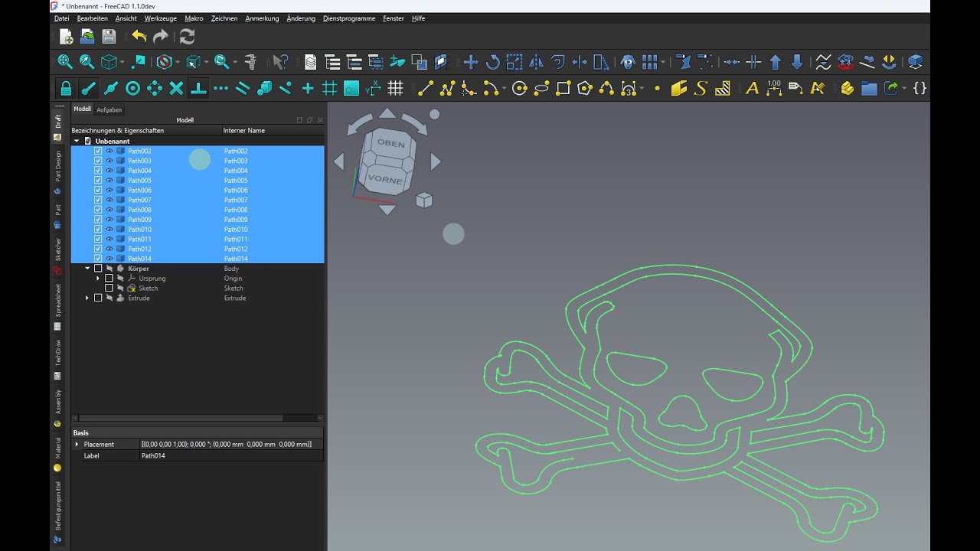980x551 pixels.
Task: Toggle the snap to grid hash icon
Action: pyautogui.click(x=329, y=88)
